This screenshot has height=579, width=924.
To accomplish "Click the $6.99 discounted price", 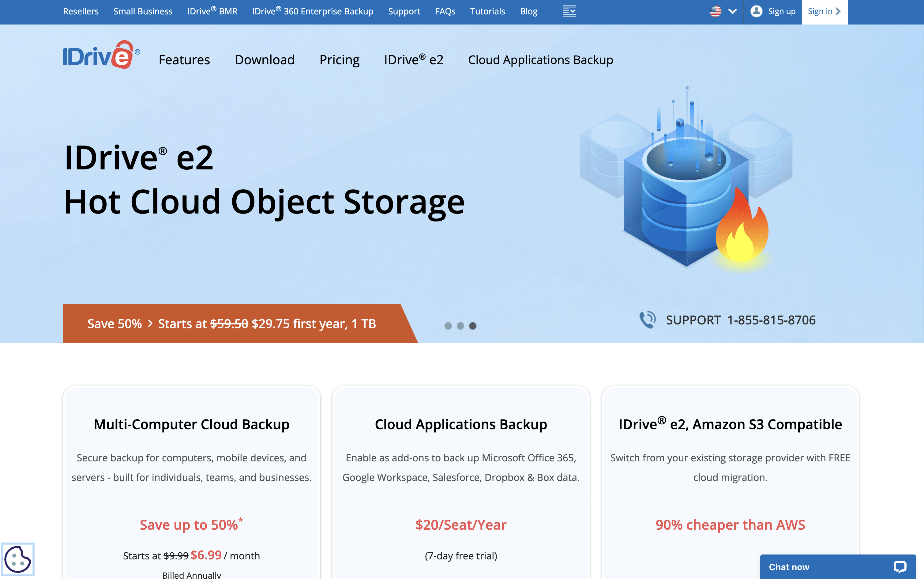I will click(206, 555).
